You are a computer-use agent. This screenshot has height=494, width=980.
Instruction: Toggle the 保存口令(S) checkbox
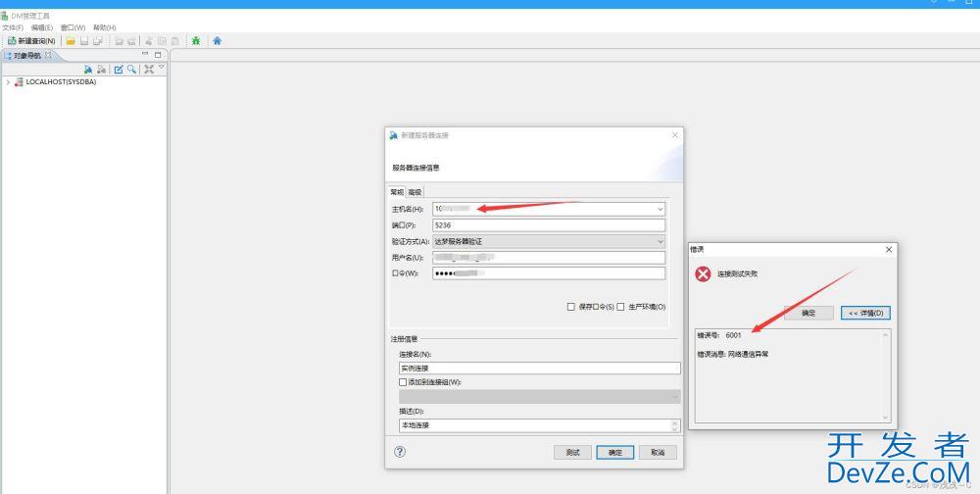[x=570, y=307]
